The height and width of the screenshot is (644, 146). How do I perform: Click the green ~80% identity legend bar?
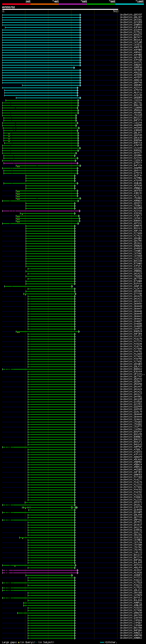pos(101,4)
